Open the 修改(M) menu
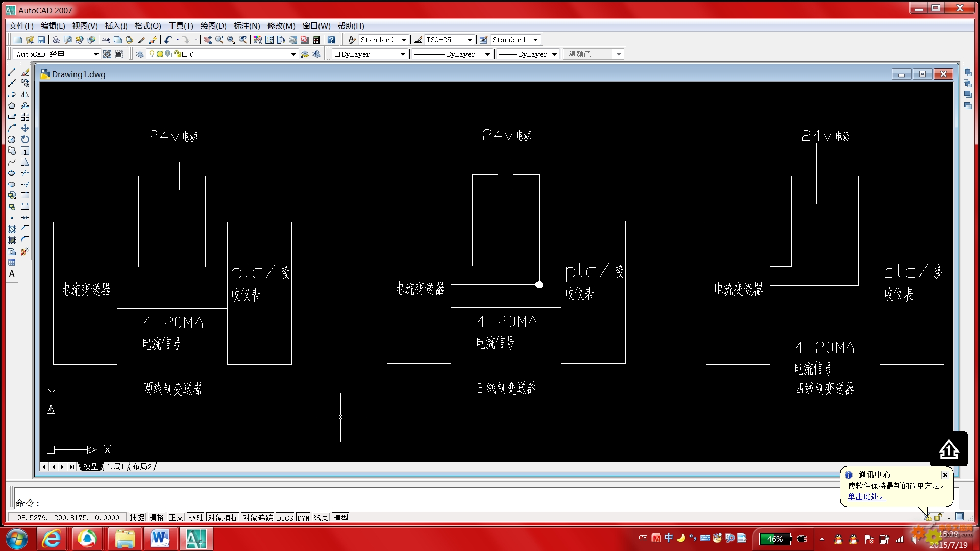Viewport: 980px width, 551px height. [281, 26]
